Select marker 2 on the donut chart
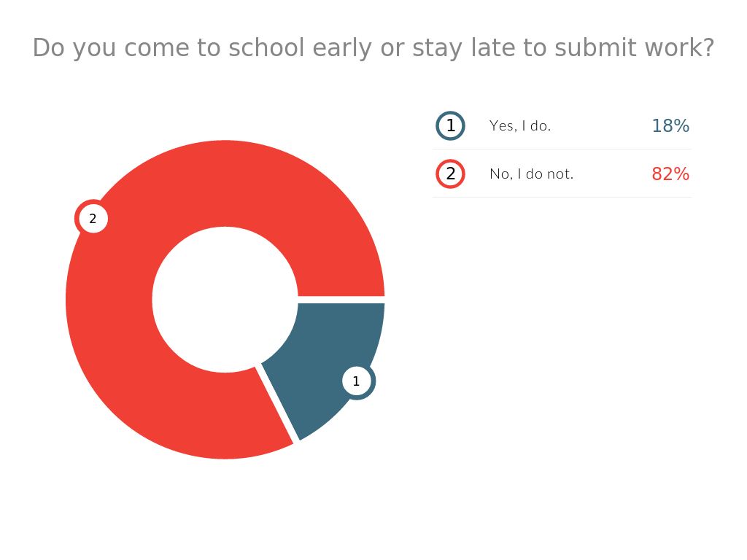This screenshot has width=747, height=560. pos(93,219)
